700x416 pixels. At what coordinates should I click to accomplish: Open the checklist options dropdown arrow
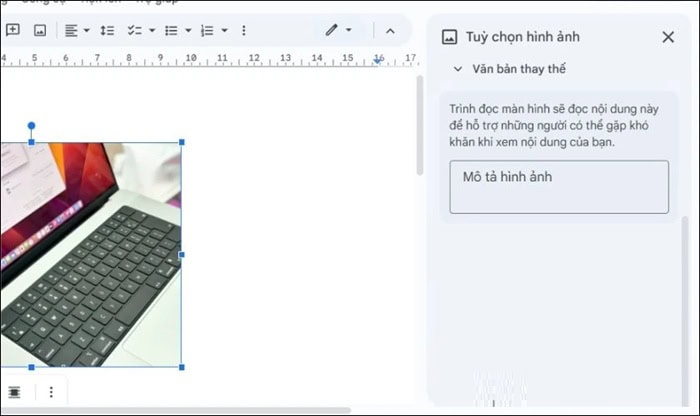[x=152, y=30]
